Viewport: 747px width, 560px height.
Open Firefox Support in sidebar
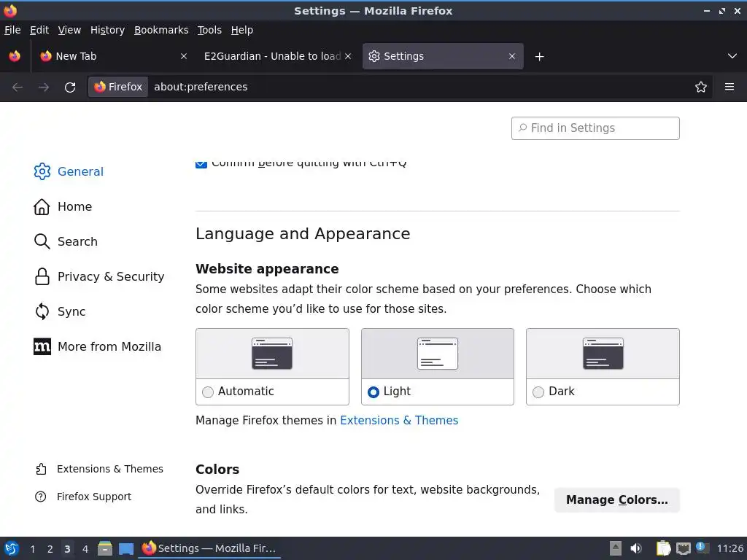(x=94, y=497)
